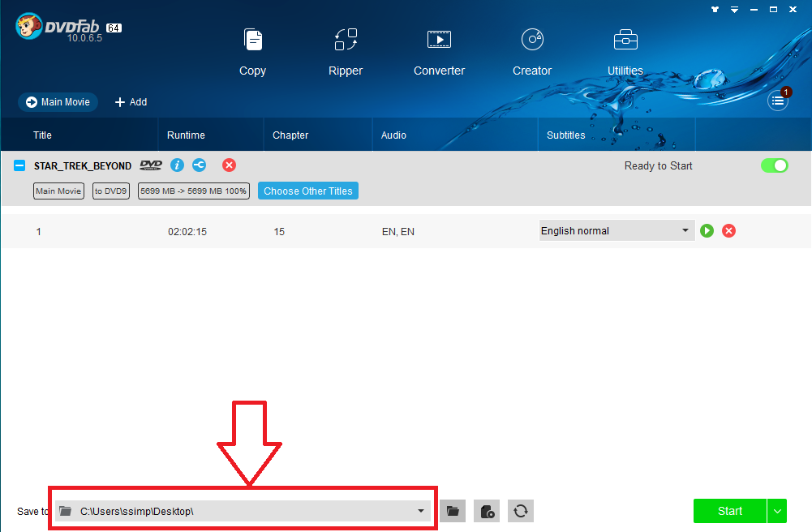
Task: Click Choose Other Titles
Action: click(x=308, y=191)
